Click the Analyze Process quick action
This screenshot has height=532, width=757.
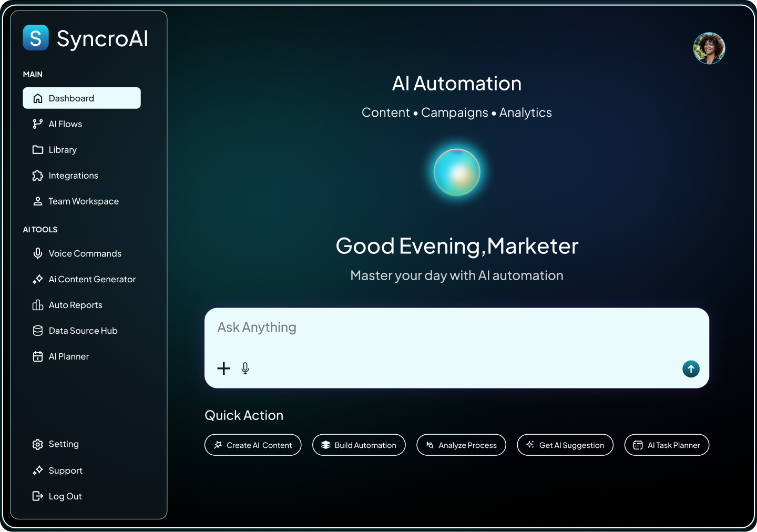point(461,445)
